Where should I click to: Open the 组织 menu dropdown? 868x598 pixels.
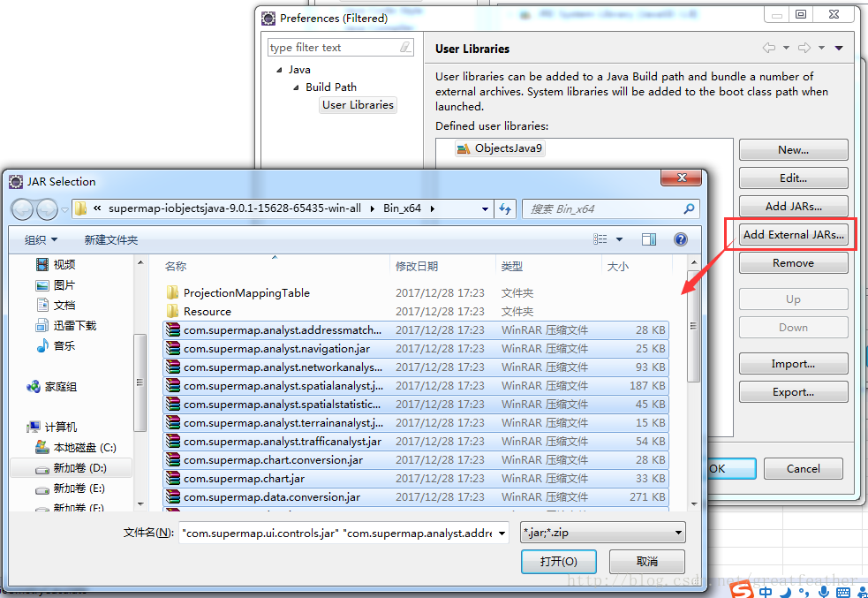tap(41, 239)
